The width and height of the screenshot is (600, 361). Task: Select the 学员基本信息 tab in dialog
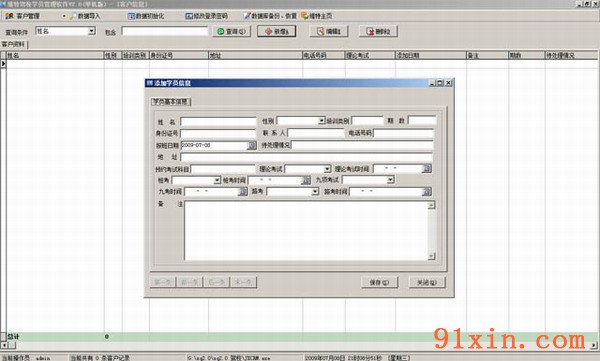point(171,102)
